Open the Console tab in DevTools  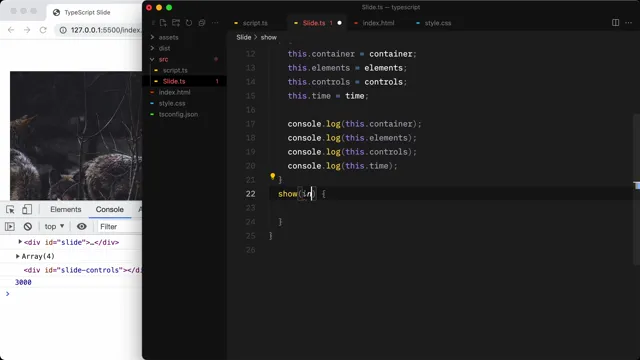coord(109,209)
